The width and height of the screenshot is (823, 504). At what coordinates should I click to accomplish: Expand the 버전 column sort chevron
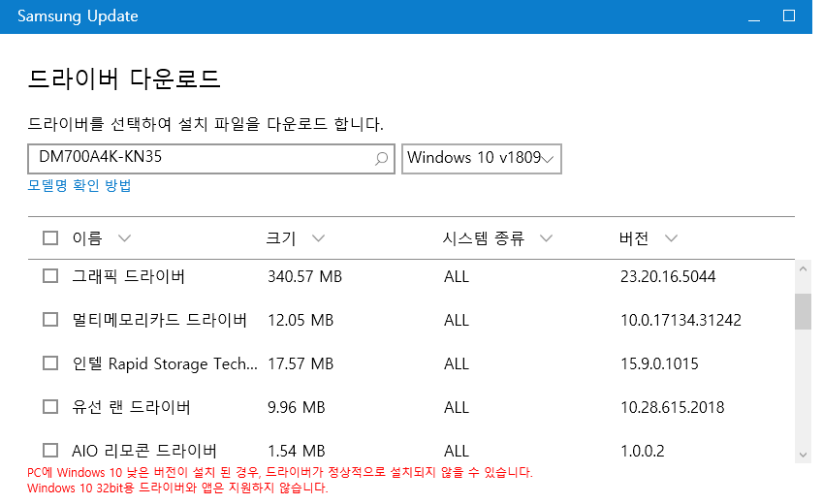671,238
